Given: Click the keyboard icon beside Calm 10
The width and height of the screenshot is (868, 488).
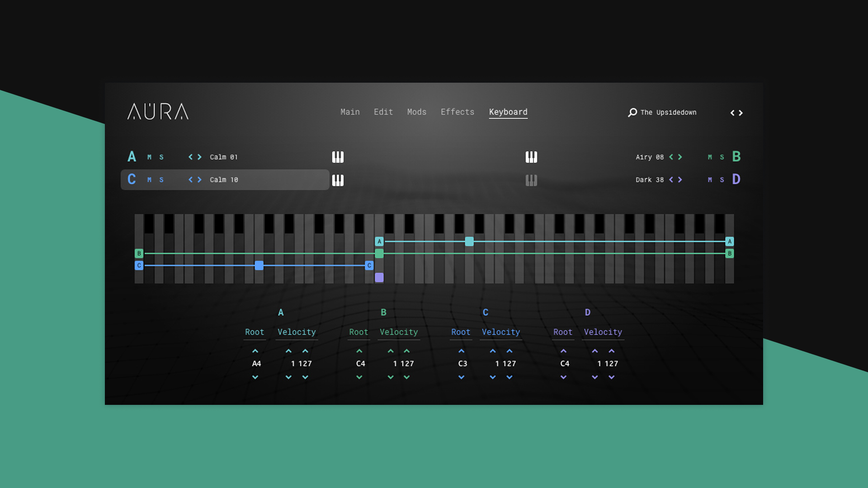Looking at the screenshot, I should click(x=338, y=179).
